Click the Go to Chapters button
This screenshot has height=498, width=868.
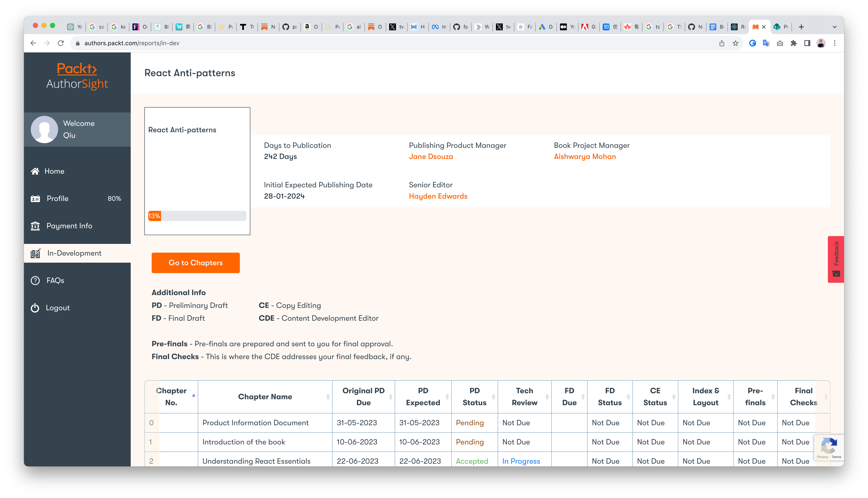click(x=195, y=263)
